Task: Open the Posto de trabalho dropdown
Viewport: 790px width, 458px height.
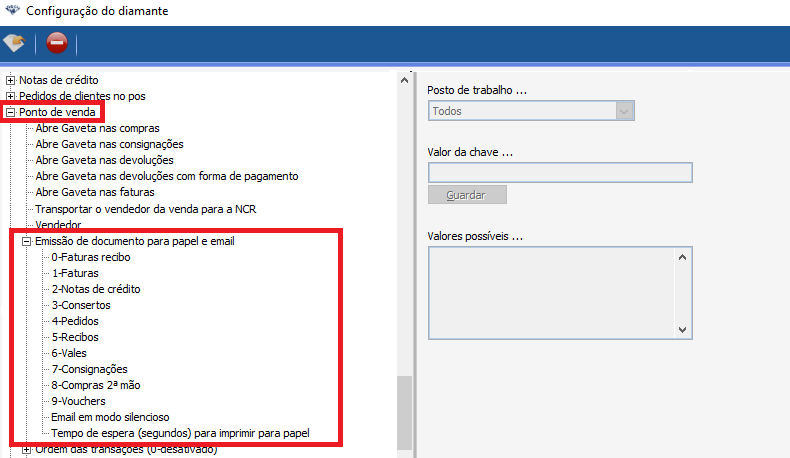Action: [626, 111]
